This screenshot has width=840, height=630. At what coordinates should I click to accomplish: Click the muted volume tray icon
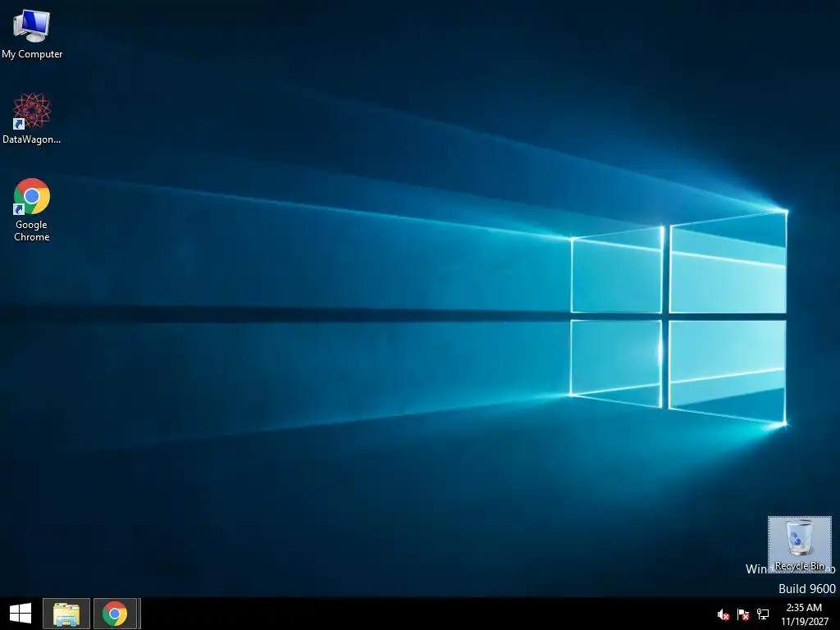724,614
